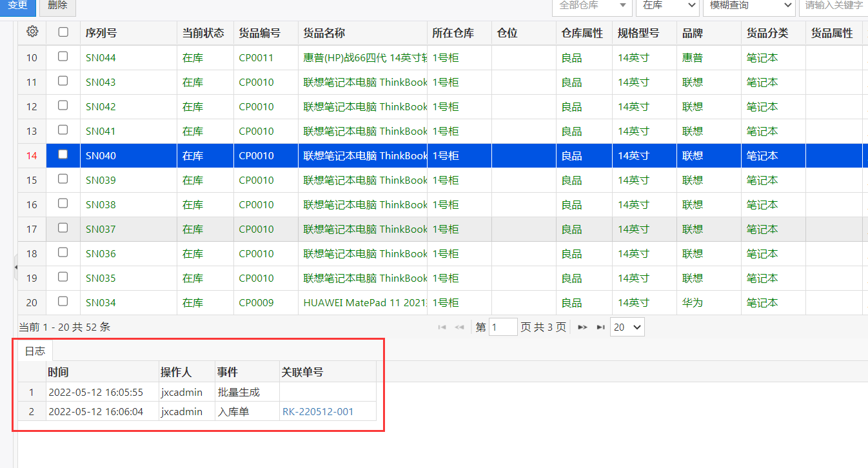This screenshot has height=468, width=868.
Task: Go to the first page of results
Action: (x=442, y=327)
